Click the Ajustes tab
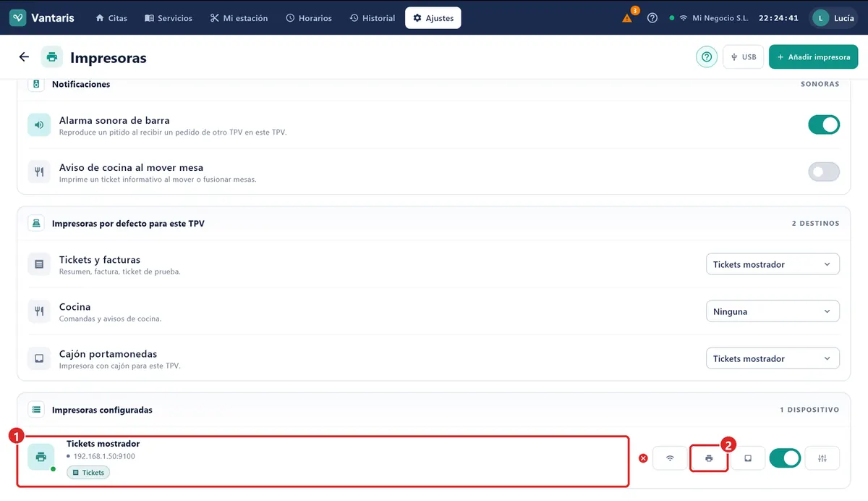Viewport: 868px width, 501px height. [433, 18]
